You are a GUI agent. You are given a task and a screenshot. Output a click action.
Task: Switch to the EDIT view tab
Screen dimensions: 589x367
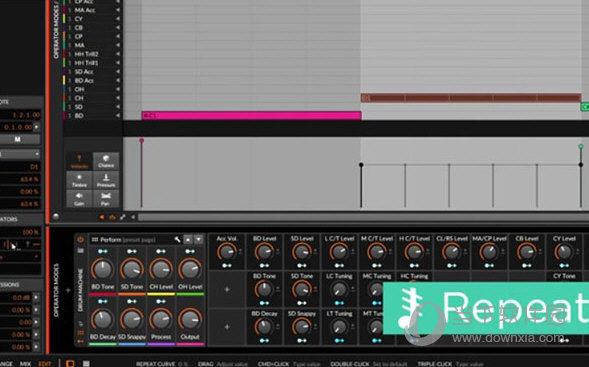coord(45,364)
